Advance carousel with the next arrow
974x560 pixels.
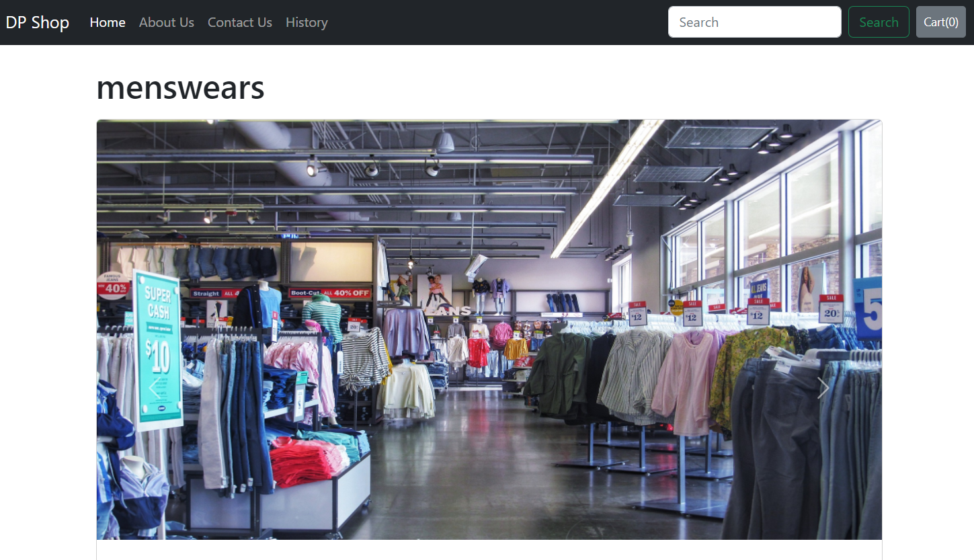[x=823, y=388]
